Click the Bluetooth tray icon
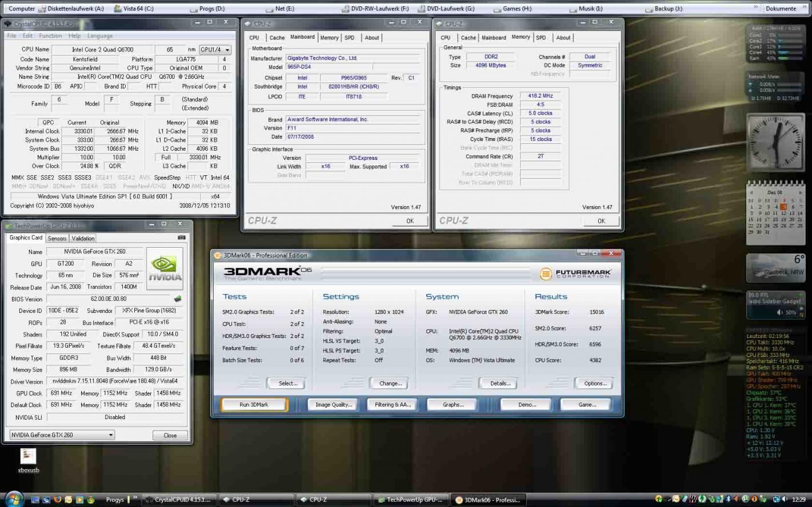 [x=728, y=499]
